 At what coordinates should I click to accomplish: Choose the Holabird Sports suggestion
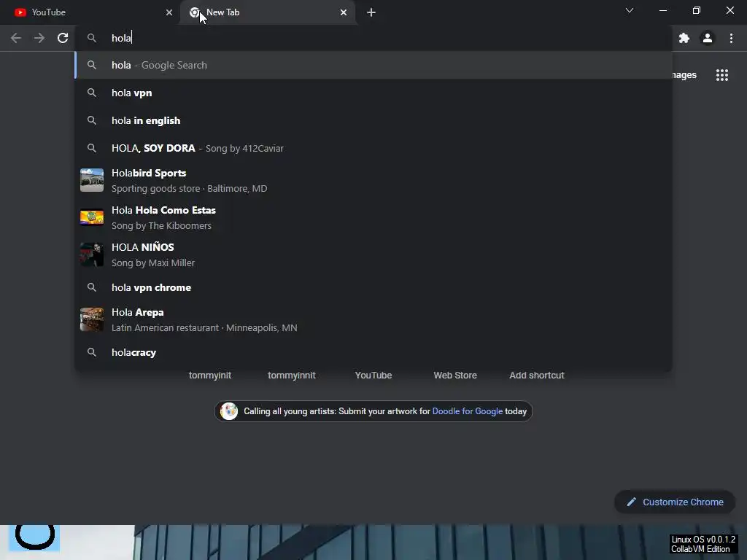(x=373, y=181)
